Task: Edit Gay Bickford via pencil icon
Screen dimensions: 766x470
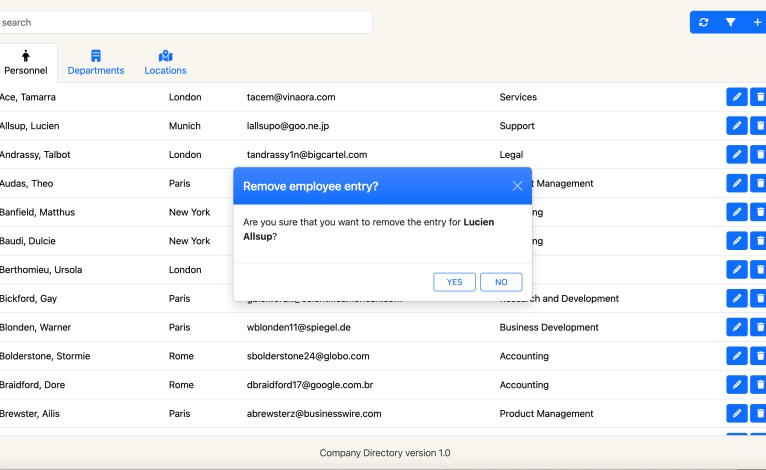Action: 736,298
